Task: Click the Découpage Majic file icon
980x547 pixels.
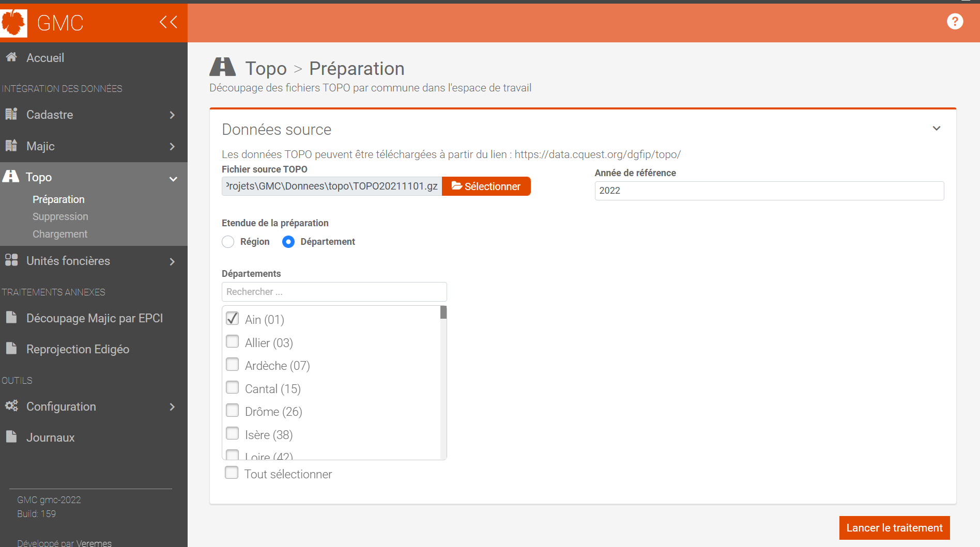Action: tap(11, 317)
